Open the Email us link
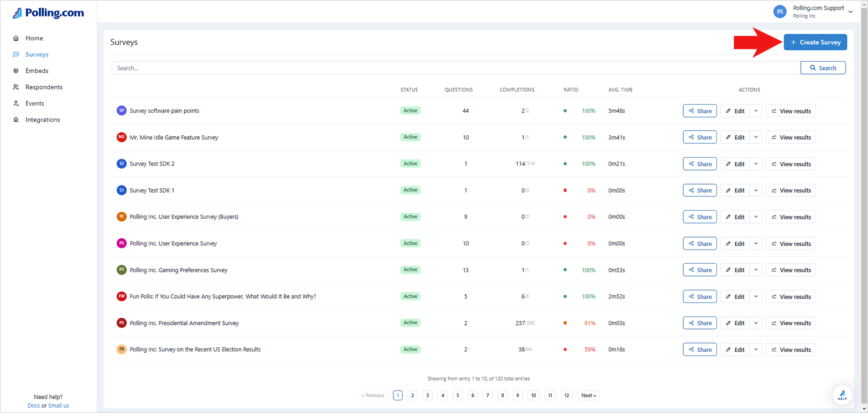The height and width of the screenshot is (413, 868). (58, 406)
